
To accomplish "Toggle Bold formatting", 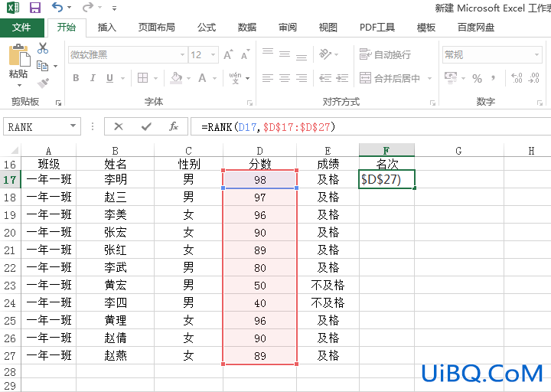I will (76, 77).
